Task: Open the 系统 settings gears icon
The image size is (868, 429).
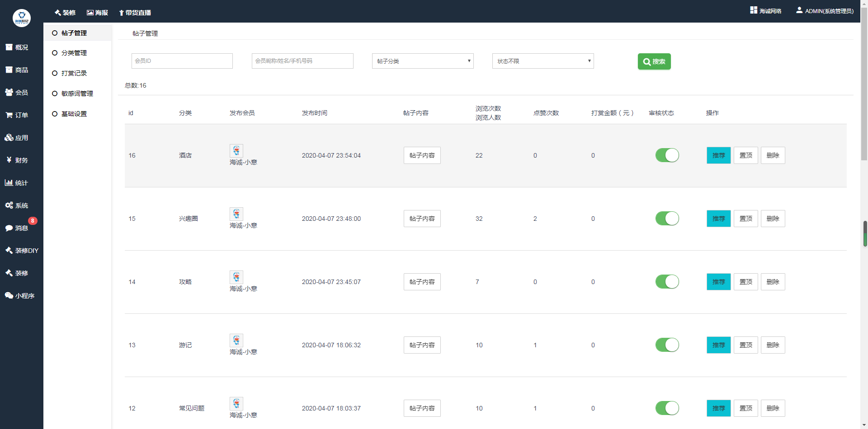Action: (x=9, y=205)
